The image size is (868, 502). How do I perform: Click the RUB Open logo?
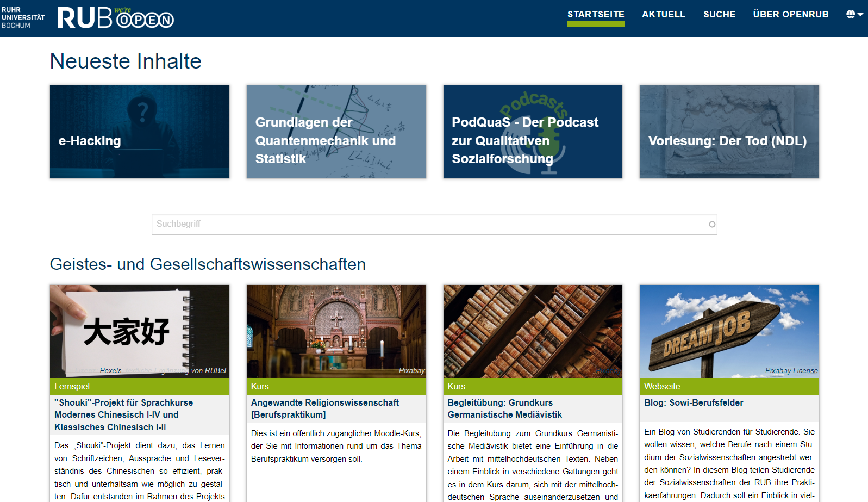coord(115,17)
